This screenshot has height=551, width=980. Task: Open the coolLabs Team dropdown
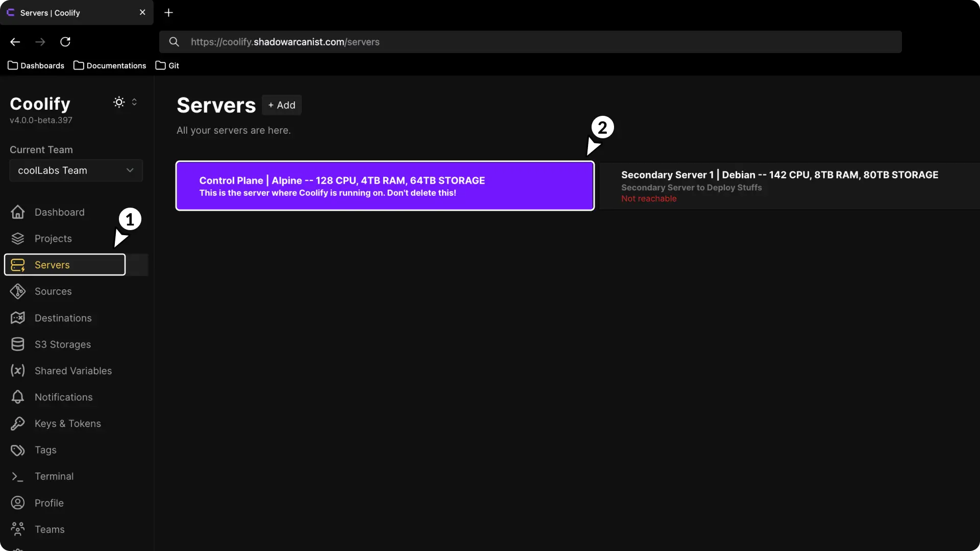click(x=76, y=170)
